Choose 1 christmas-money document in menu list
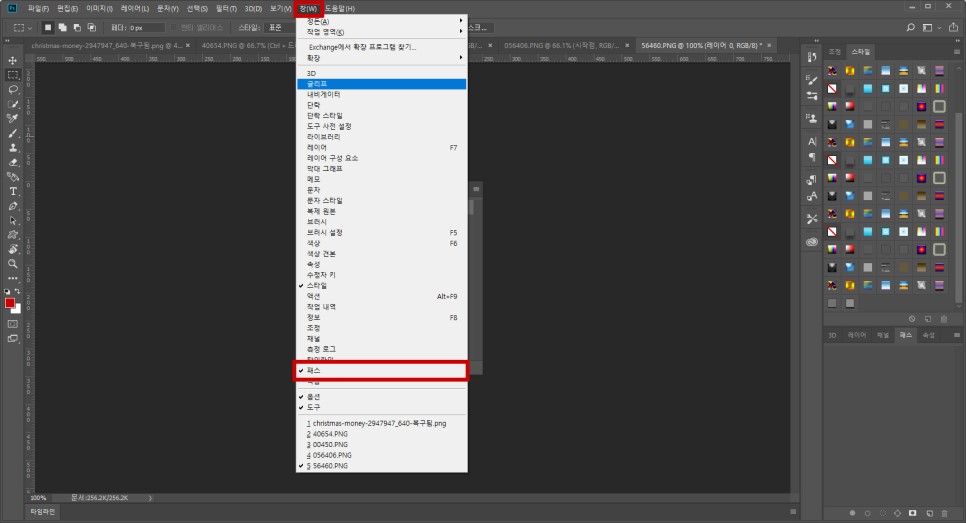Screen dimensions: 966x523 tap(381, 423)
